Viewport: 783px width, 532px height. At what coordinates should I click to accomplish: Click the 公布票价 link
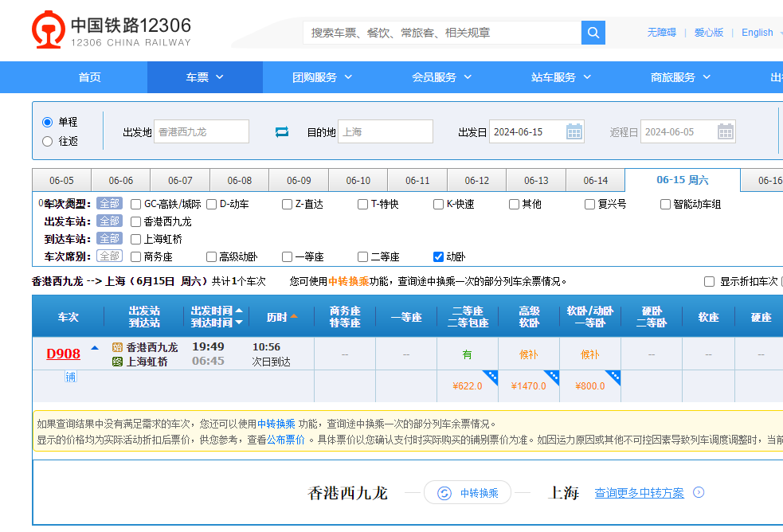[x=285, y=440]
